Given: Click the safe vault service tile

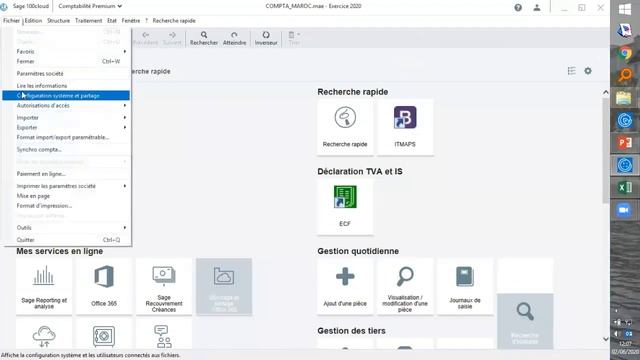Looking at the screenshot, I should (104, 335).
